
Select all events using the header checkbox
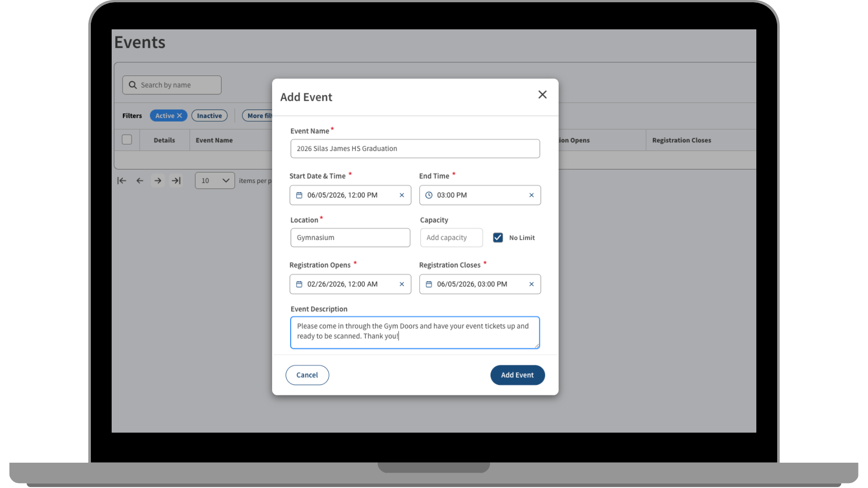tap(127, 140)
